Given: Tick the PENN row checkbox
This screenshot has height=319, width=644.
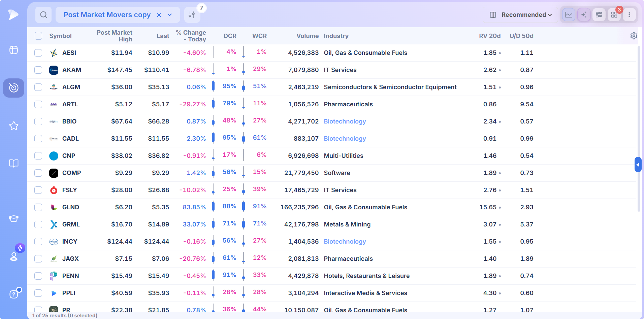Looking at the screenshot, I should click(x=38, y=276).
